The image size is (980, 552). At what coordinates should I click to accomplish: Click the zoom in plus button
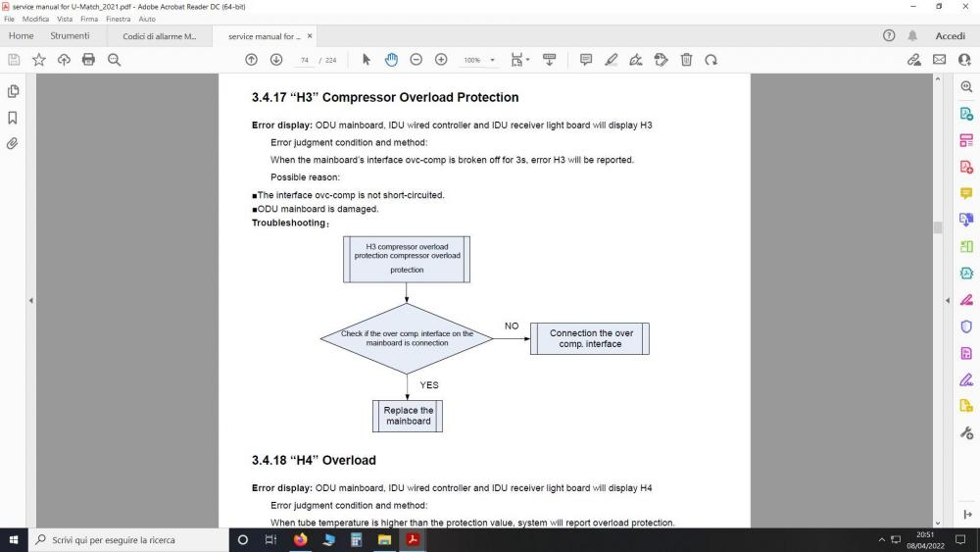coord(441,60)
